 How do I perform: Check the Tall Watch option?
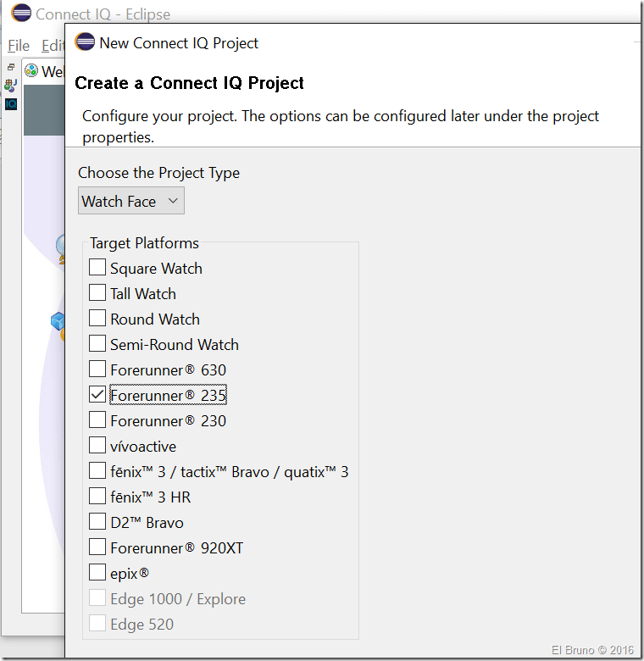point(97,294)
